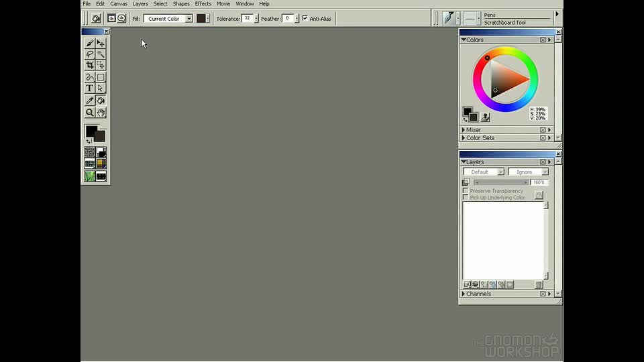The image size is (644, 362).
Task: Click the trash delete icon in Layers
Action: 539,284
